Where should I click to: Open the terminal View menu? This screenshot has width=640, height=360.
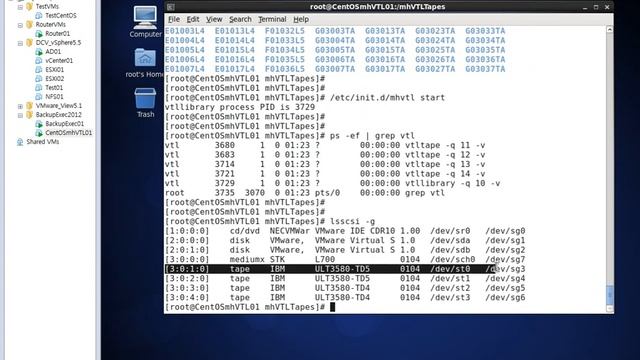(x=214, y=19)
